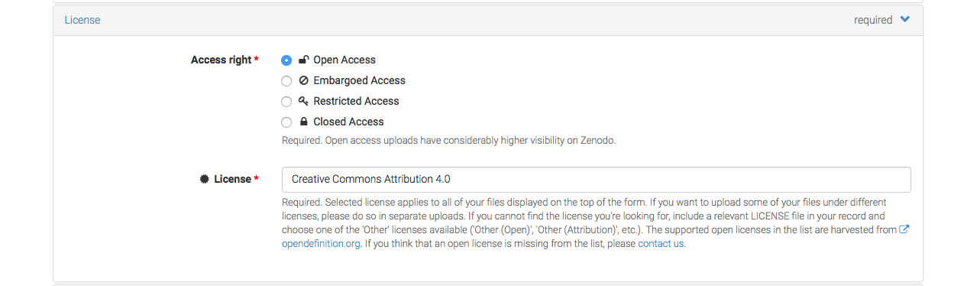Click the key icon beside Restricted Access

click(x=303, y=101)
